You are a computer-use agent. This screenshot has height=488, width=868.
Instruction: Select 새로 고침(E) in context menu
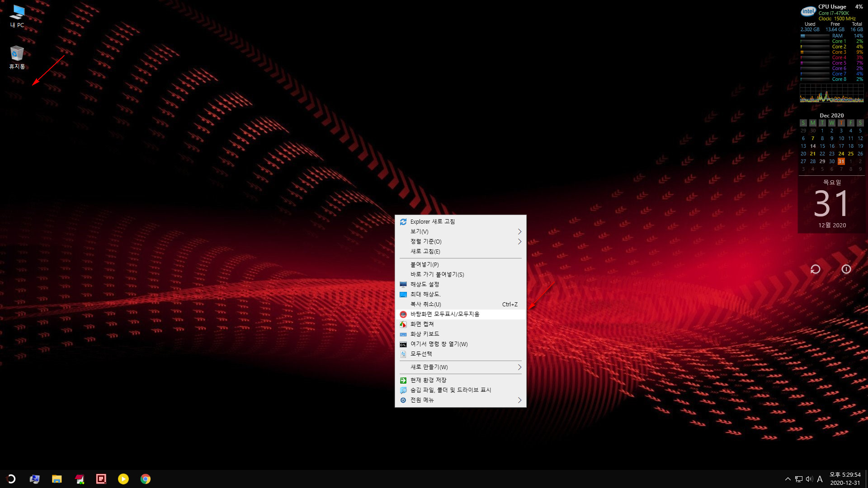pos(461,251)
